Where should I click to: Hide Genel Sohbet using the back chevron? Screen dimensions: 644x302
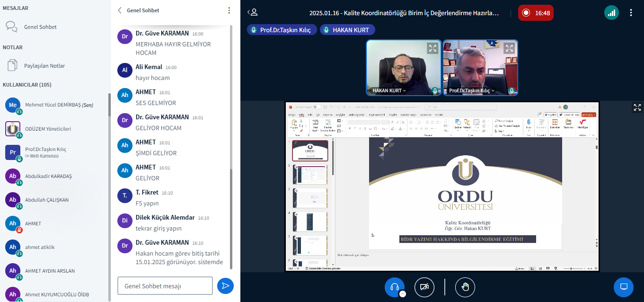(120, 10)
